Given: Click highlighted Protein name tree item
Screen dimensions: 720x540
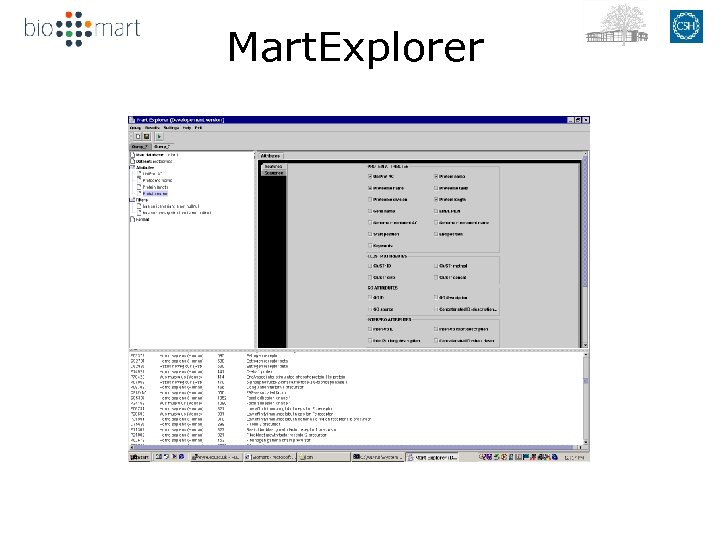Looking at the screenshot, I should [x=155, y=194].
